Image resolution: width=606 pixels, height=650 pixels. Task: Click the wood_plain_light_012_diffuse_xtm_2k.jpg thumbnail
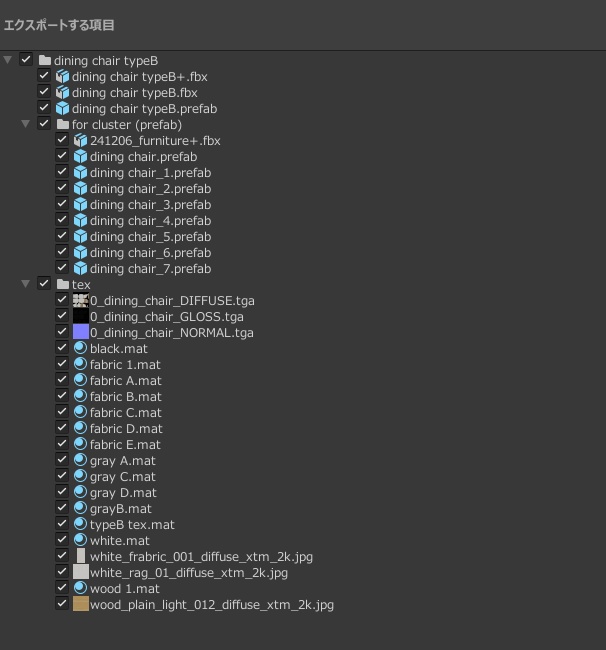pyautogui.click(x=81, y=604)
